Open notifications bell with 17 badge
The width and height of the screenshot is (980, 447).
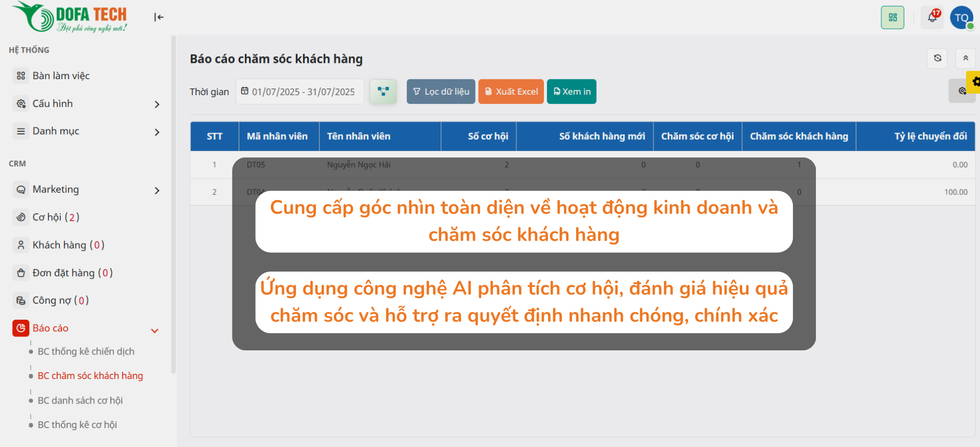click(x=932, y=17)
